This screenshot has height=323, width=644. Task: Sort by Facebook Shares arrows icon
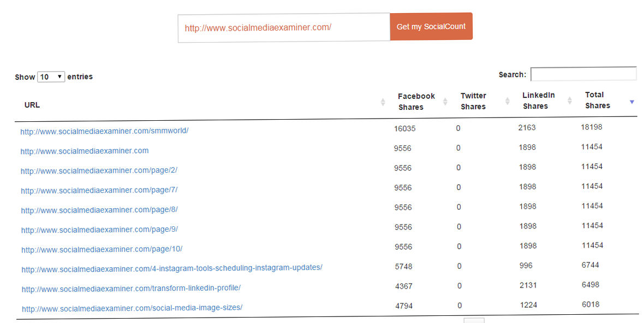445,102
